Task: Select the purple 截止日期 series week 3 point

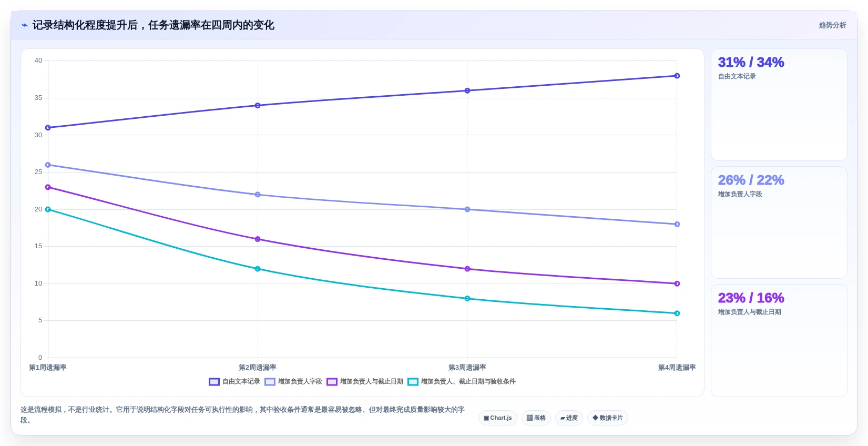Action: (467, 269)
